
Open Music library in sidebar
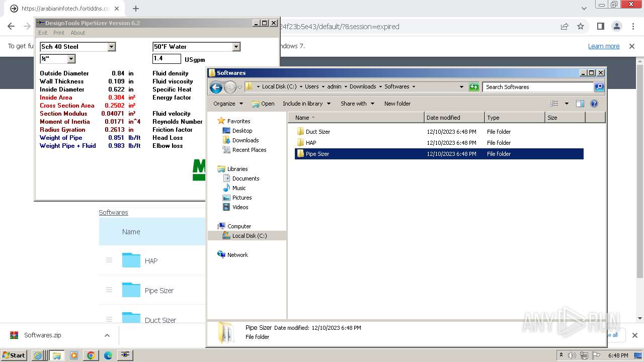(239, 188)
